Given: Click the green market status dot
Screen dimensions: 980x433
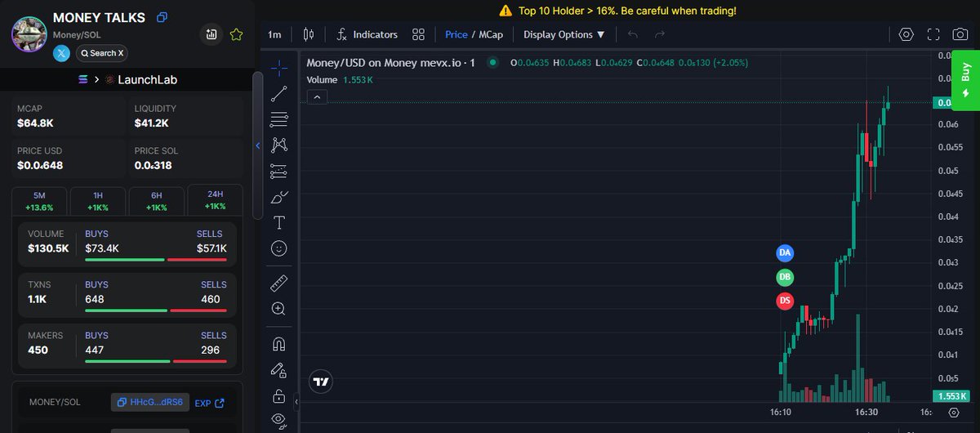Looking at the screenshot, I should click(492, 63).
